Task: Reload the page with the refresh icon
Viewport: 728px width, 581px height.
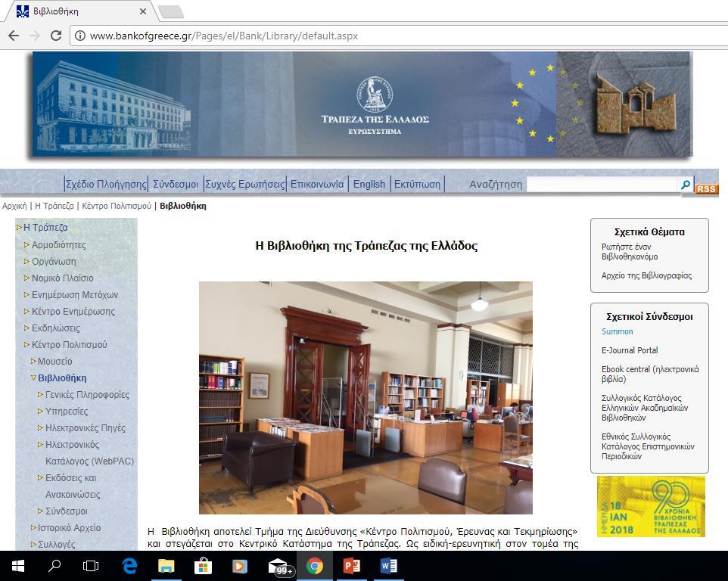Action: pos(56,36)
